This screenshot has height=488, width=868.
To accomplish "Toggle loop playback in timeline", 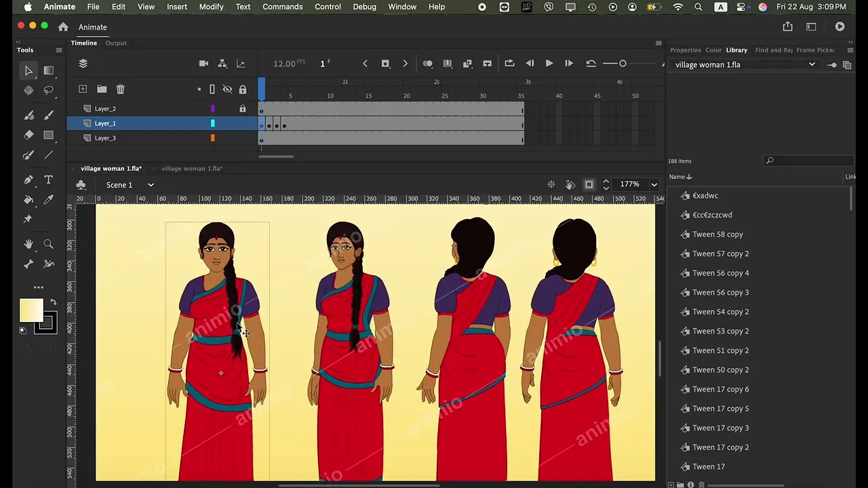I will (x=509, y=64).
